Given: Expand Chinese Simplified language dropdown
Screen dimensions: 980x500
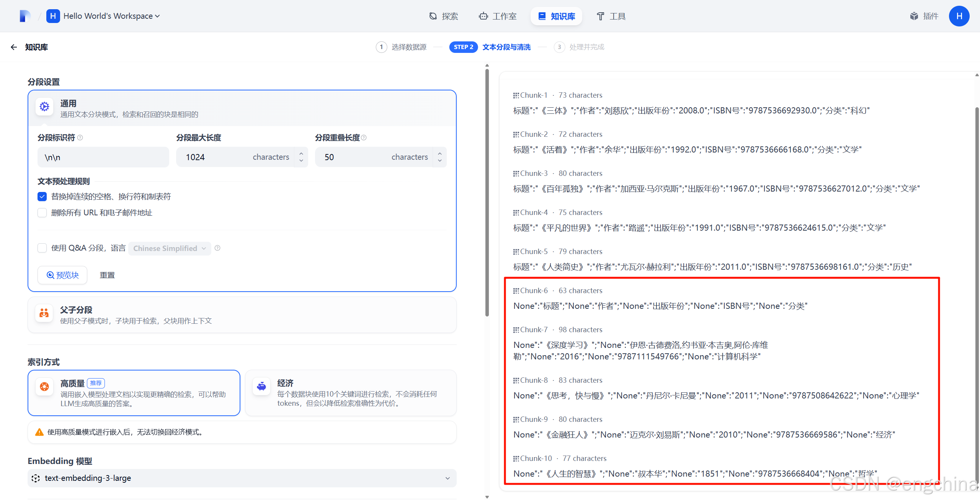Looking at the screenshot, I should click(170, 248).
